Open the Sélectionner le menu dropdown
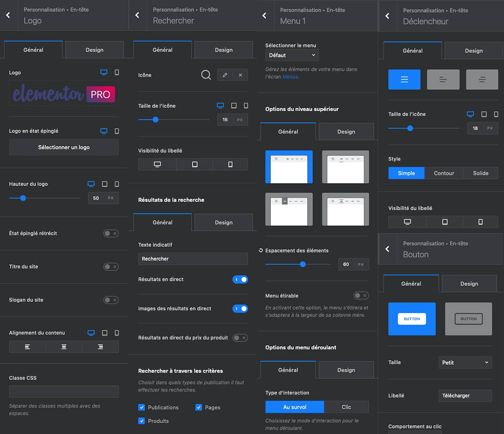This screenshot has width=504, height=434. [x=292, y=55]
